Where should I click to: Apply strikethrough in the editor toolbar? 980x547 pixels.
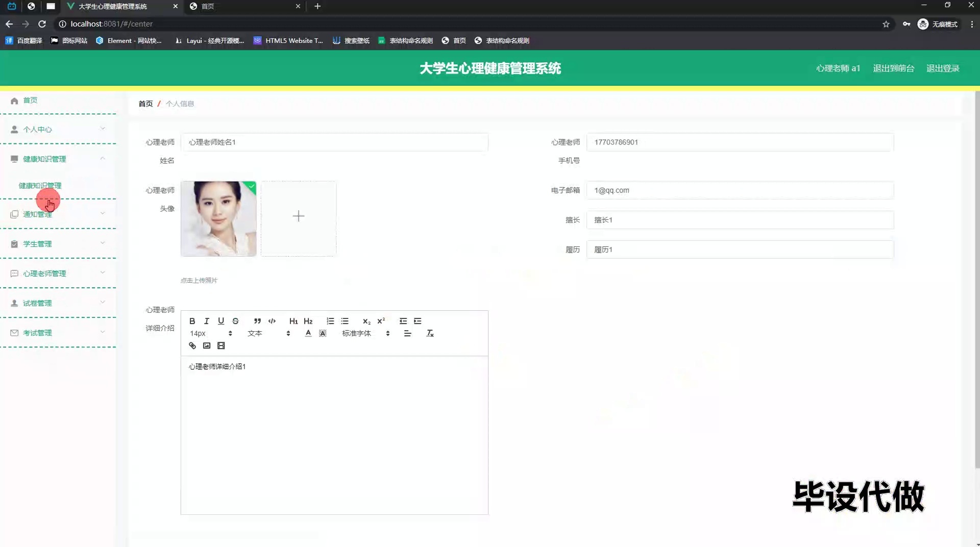point(235,321)
